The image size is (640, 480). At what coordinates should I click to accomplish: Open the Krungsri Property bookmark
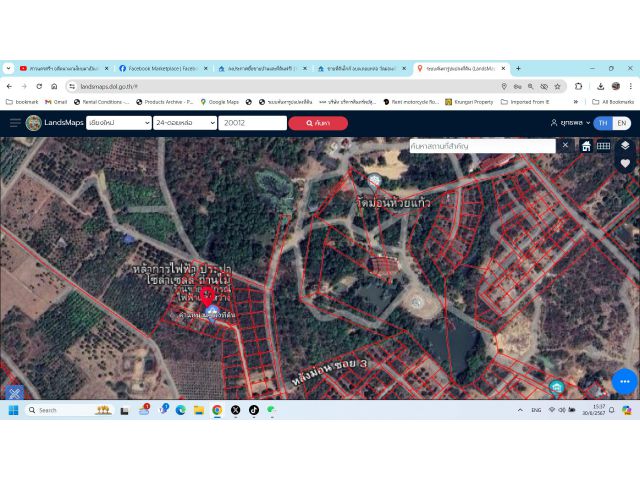point(469,102)
